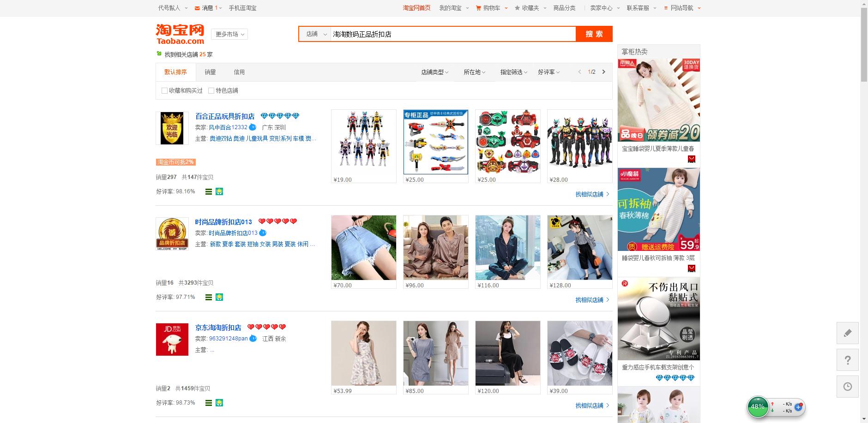Open the 店铺 search type dropdown

(x=315, y=34)
